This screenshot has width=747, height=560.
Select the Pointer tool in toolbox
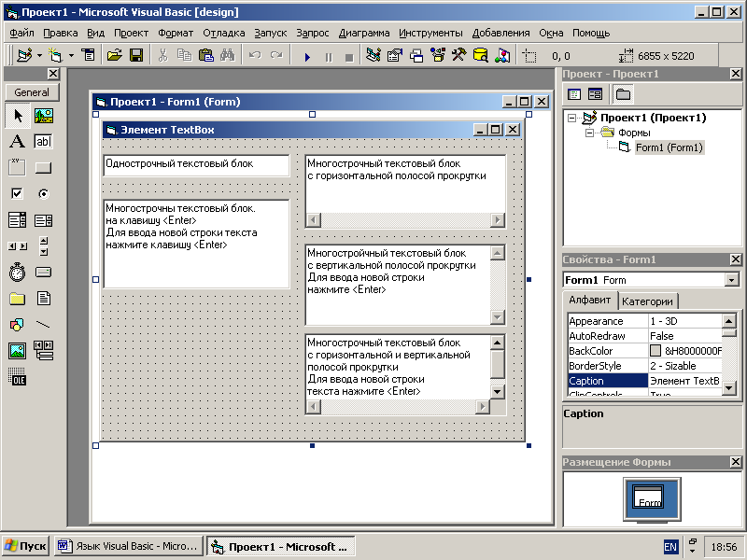pos(18,116)
